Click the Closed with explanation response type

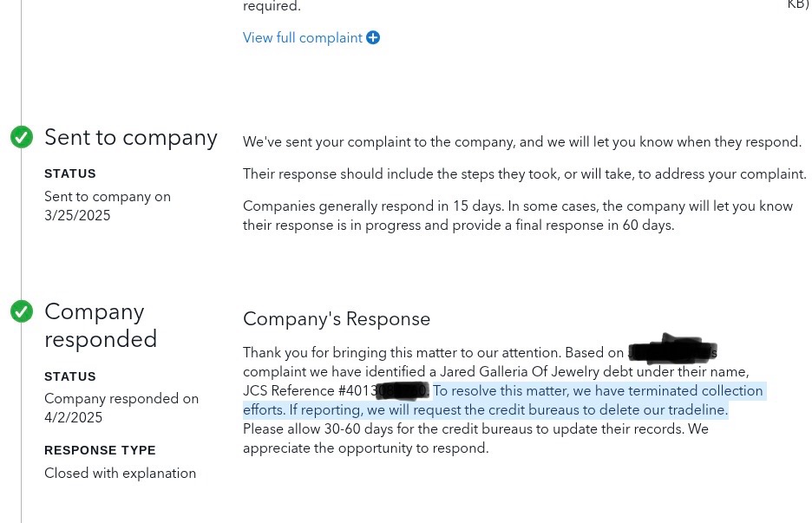(x=120, y=474)
